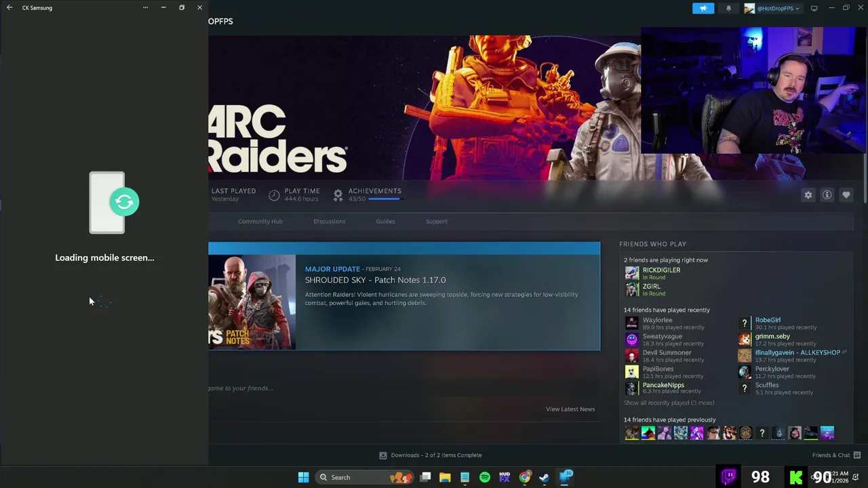Click ifinallygavein - ALLKEYSHOP friend entry

(792, 356)
